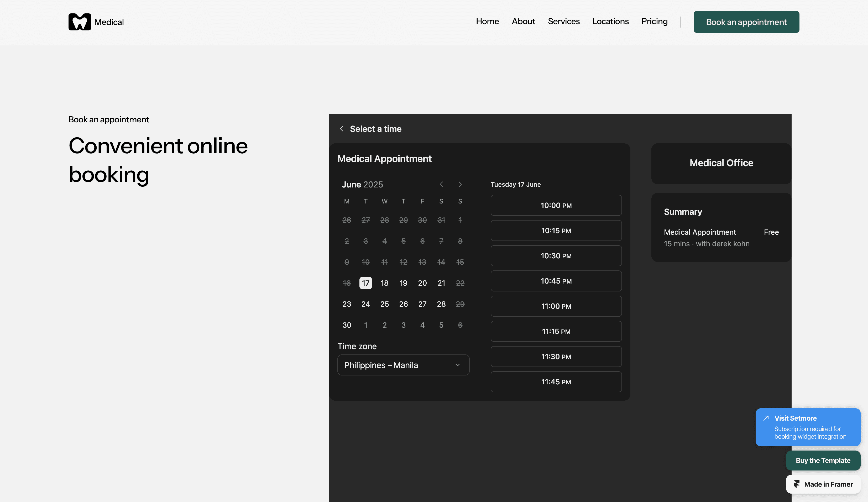Choose June 30 in the calendar

[347, 325]
